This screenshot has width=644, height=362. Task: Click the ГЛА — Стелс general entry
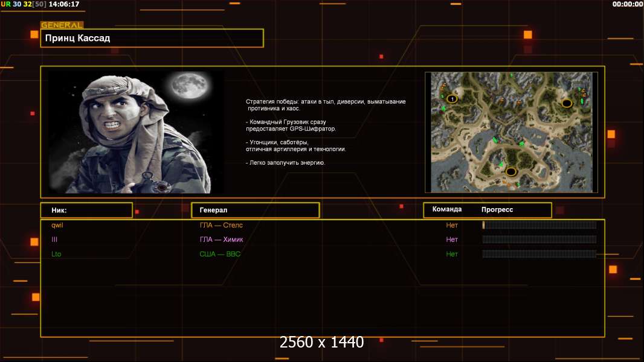221,225
